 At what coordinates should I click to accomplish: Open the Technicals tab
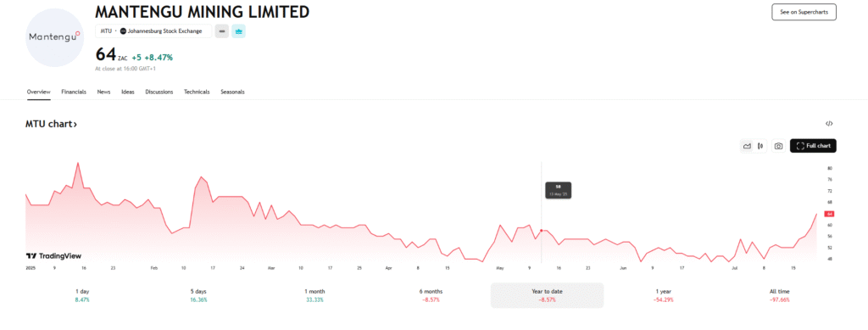pos(197,92)
